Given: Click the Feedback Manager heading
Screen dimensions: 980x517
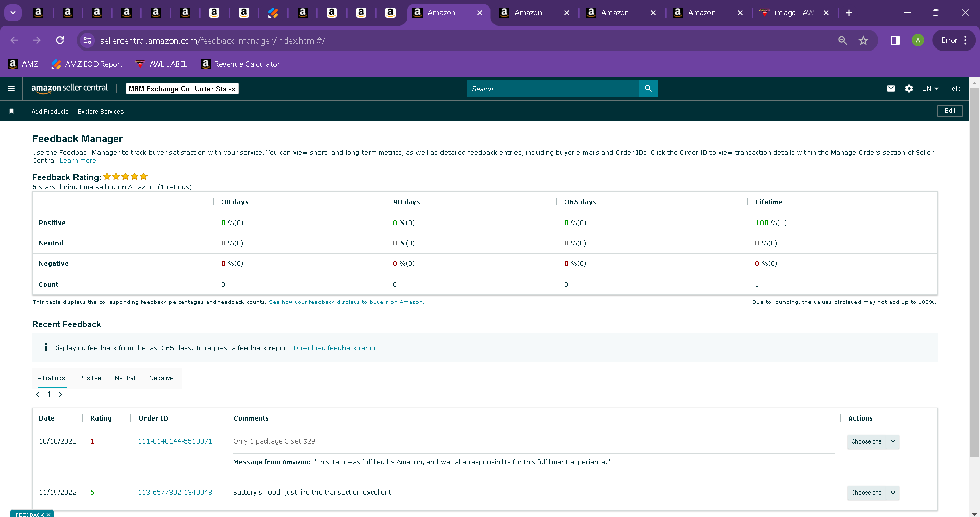Looking at the screenshot, I should 78,139.
